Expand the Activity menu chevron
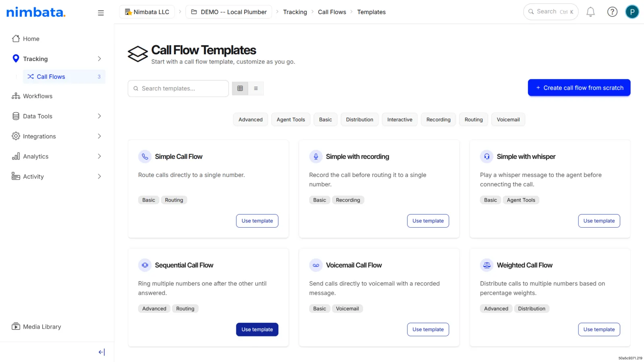The height and width of the screenshot is (362, 644). tap(99, 177)
